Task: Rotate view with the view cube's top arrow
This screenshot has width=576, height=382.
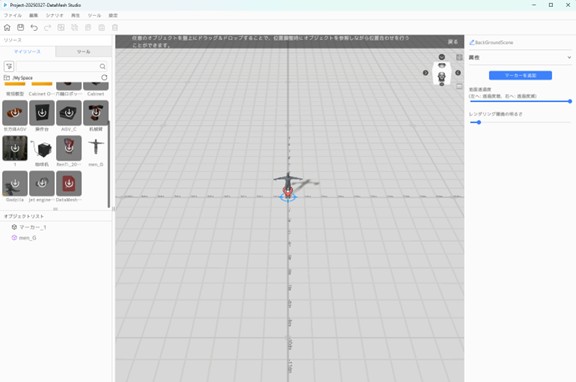Action: coord(442,57)
